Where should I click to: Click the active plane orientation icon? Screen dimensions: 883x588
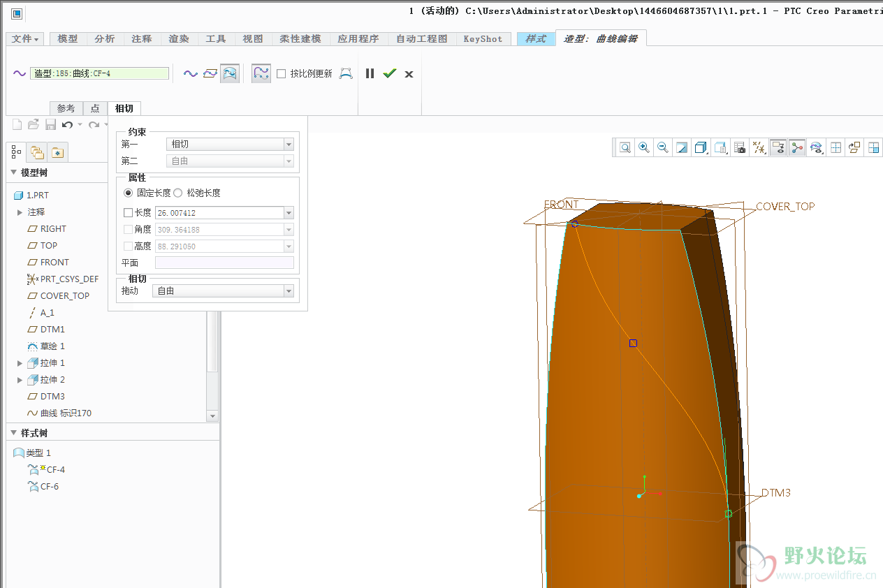[854, 147]
